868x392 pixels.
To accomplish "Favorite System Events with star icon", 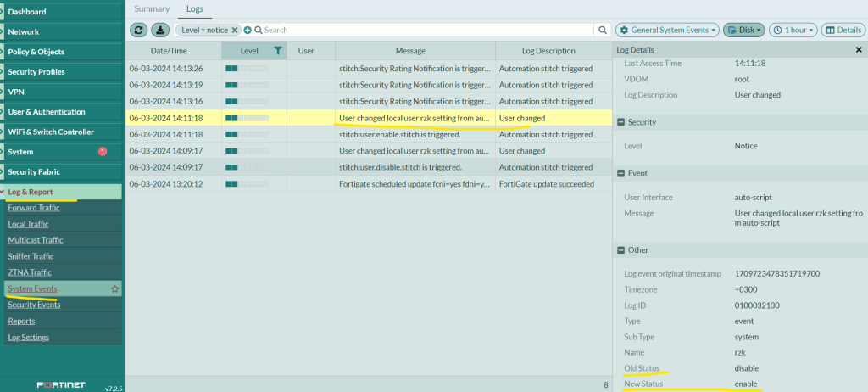I will click(115, 288).
